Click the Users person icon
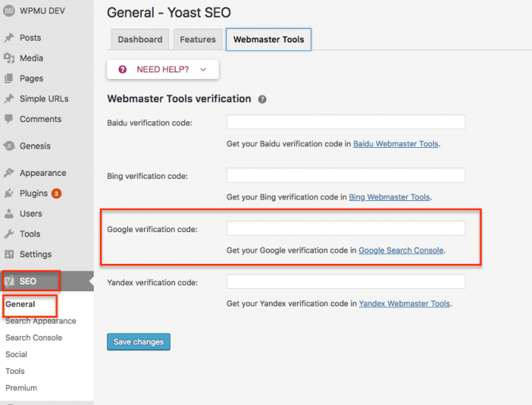The height and width of the screenshot is (405, 532). [x=9, y=214]
